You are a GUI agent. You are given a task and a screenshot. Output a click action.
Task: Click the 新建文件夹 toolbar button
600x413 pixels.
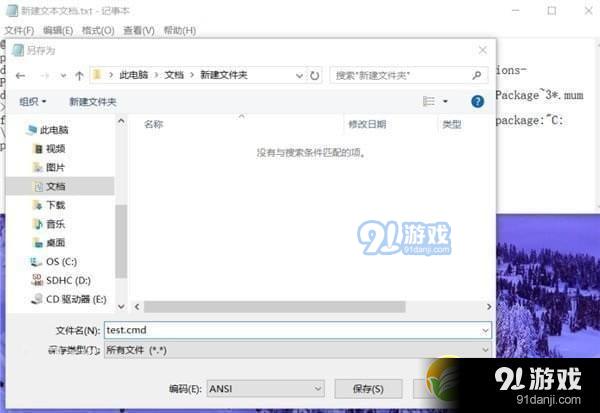coord(93,102)
